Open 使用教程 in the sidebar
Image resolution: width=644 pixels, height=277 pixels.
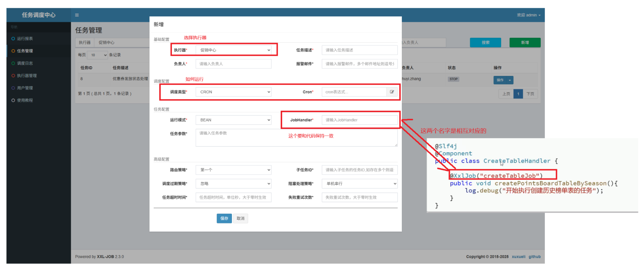[39, 100]
